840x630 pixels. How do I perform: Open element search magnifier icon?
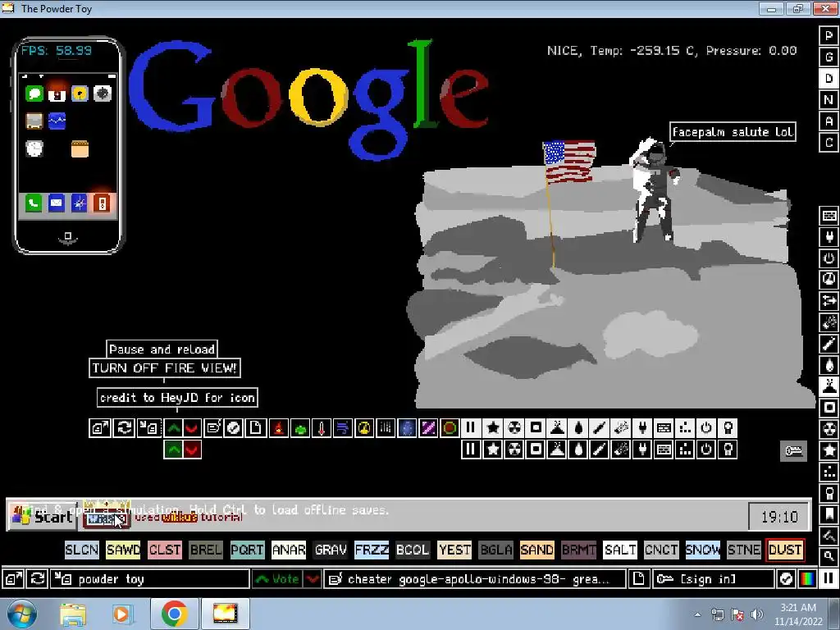click(x=829, y=556)
